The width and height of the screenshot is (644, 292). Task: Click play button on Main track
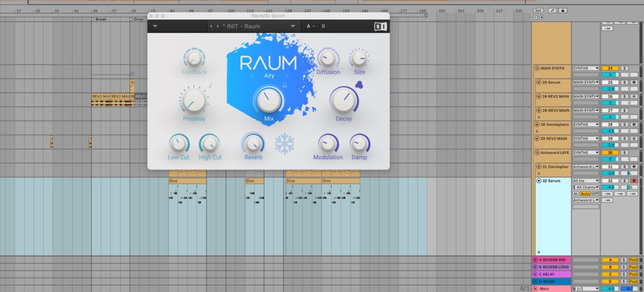[x=535, y=288]
